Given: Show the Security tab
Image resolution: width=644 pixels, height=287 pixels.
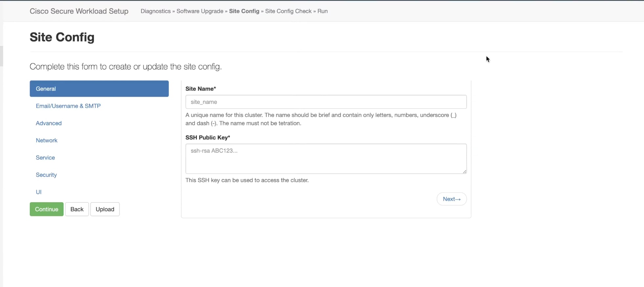Looking at the screenshot, I should tap(46, 175).
